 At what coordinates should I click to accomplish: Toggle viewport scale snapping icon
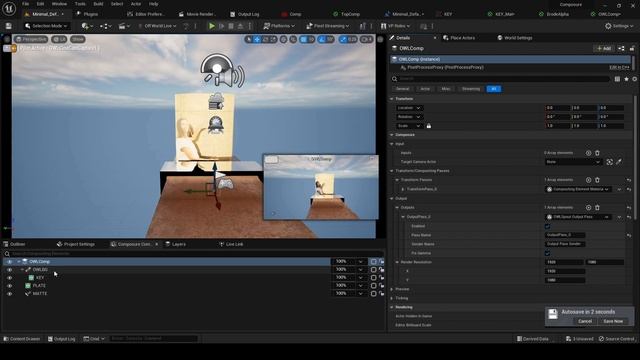[343, 40]
